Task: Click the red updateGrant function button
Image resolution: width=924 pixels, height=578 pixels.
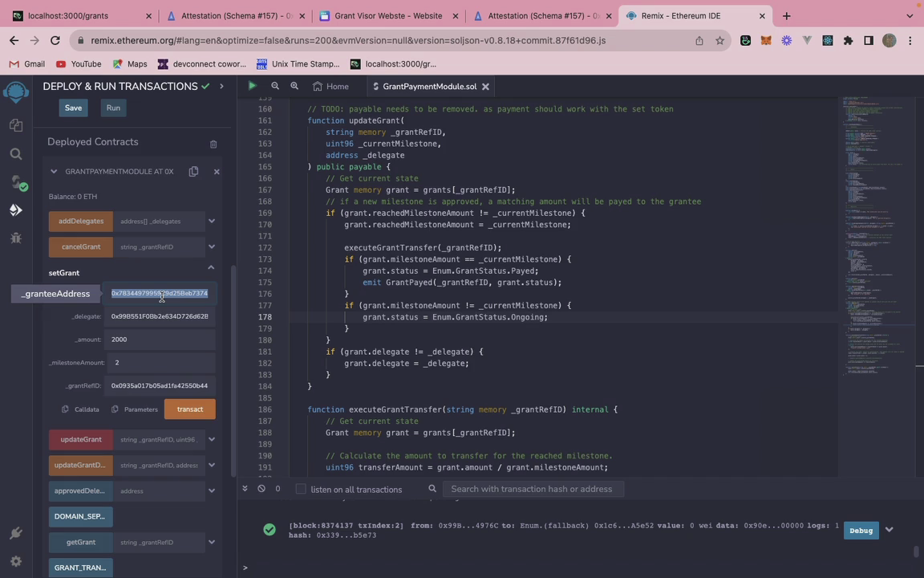Action: click(x=81, y=439)
